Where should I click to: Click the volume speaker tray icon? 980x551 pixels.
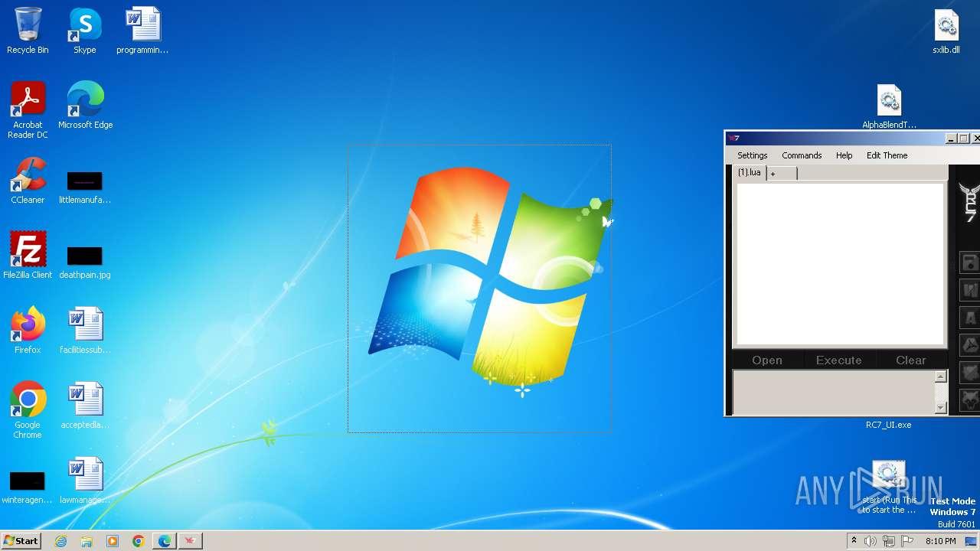pos(871,541)
